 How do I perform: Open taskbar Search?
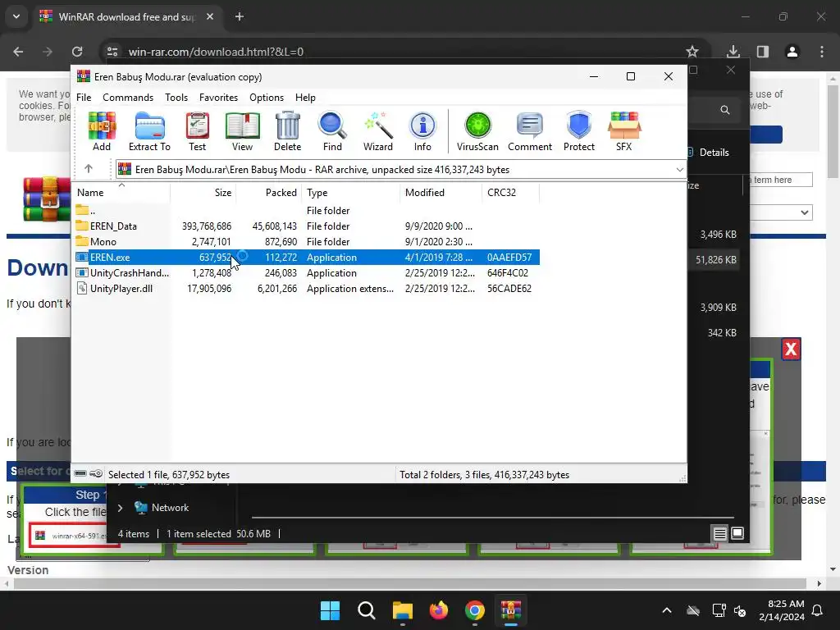[367, 610]
